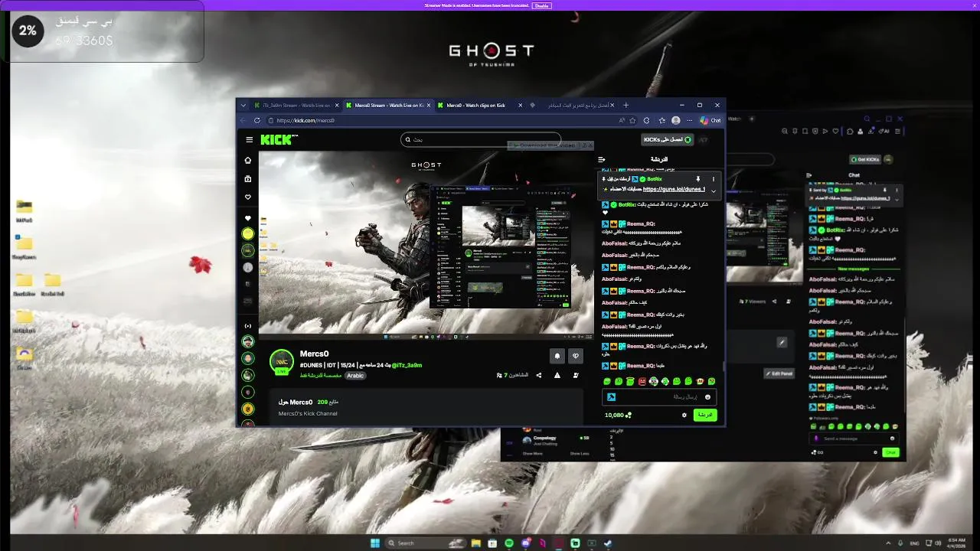Click the report warning triangle icon

click(x=557, y=376)
